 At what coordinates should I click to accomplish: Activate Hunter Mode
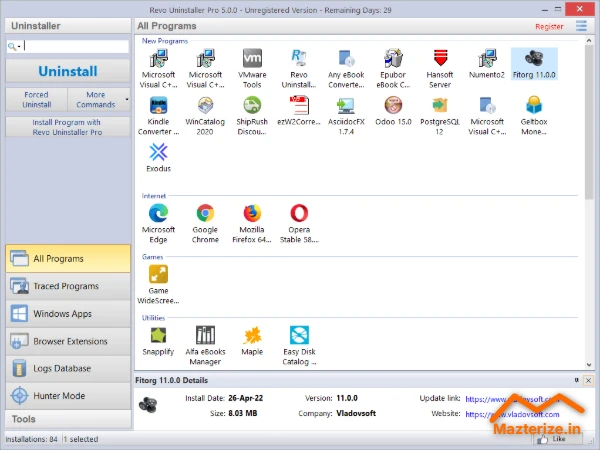(68, 396)
